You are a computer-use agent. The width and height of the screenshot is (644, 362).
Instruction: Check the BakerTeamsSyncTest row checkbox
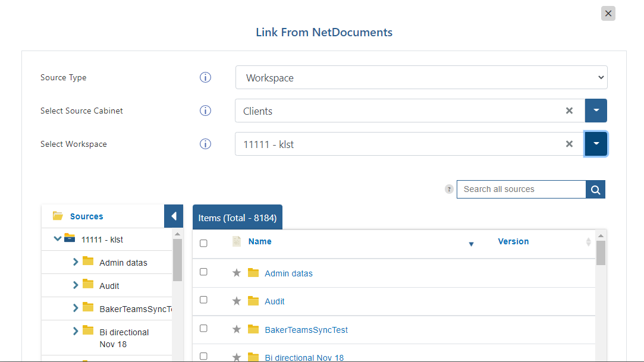pyautogui.click(x=203, y=328)
